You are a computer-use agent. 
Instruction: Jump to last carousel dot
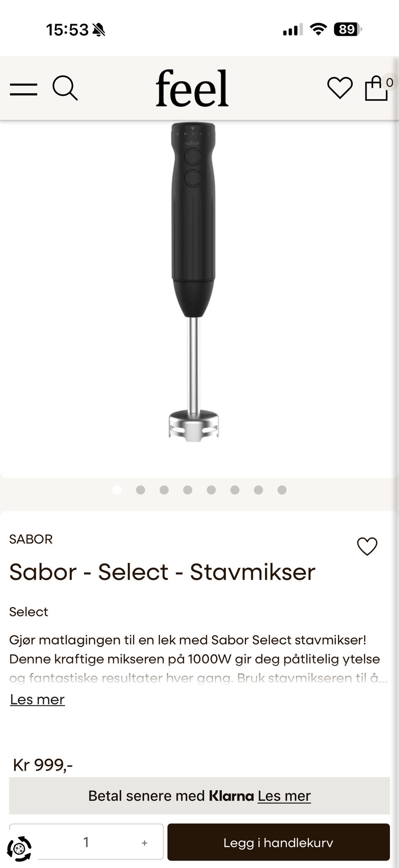(282, 490)
